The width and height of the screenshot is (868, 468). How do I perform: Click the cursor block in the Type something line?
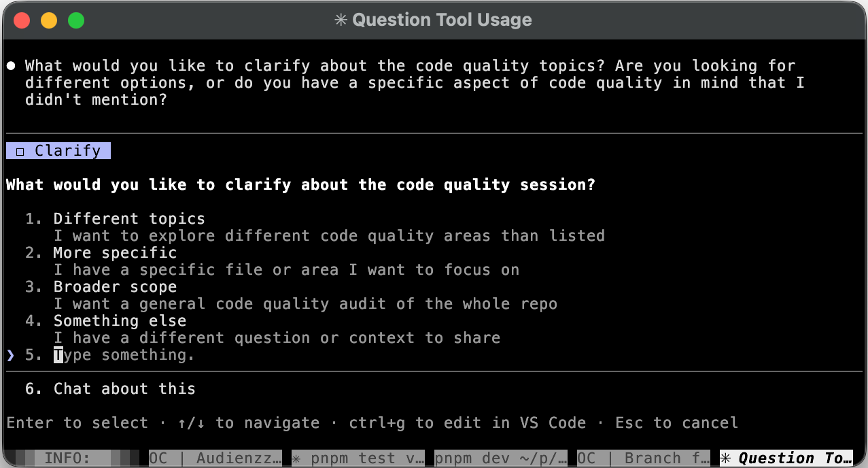(x=58, y=354)
